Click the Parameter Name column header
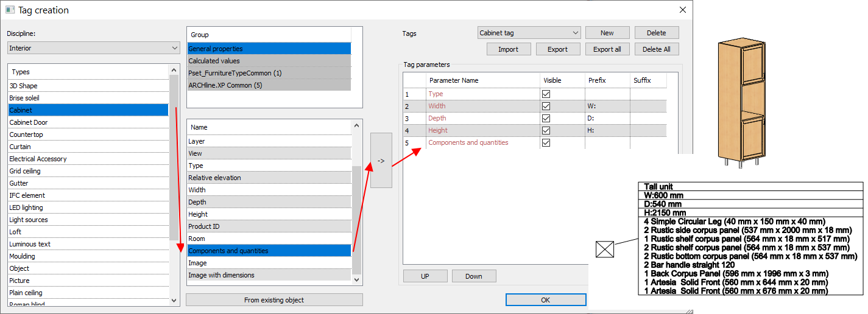Screen dimensions: 868x314 pyautogui.click(x=483, y=80)
